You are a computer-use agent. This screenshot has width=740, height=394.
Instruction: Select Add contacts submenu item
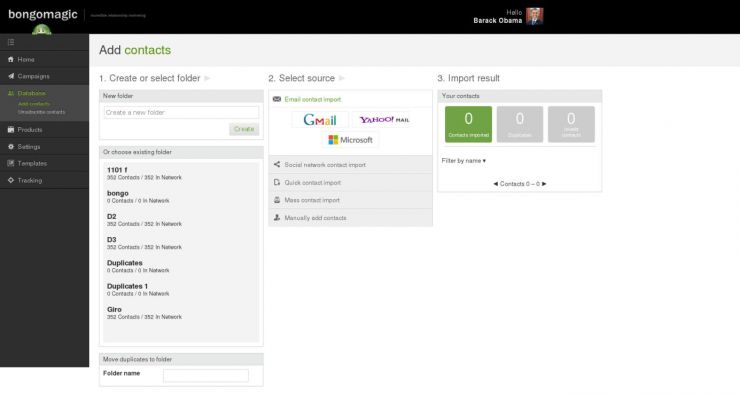coord(34,104)
